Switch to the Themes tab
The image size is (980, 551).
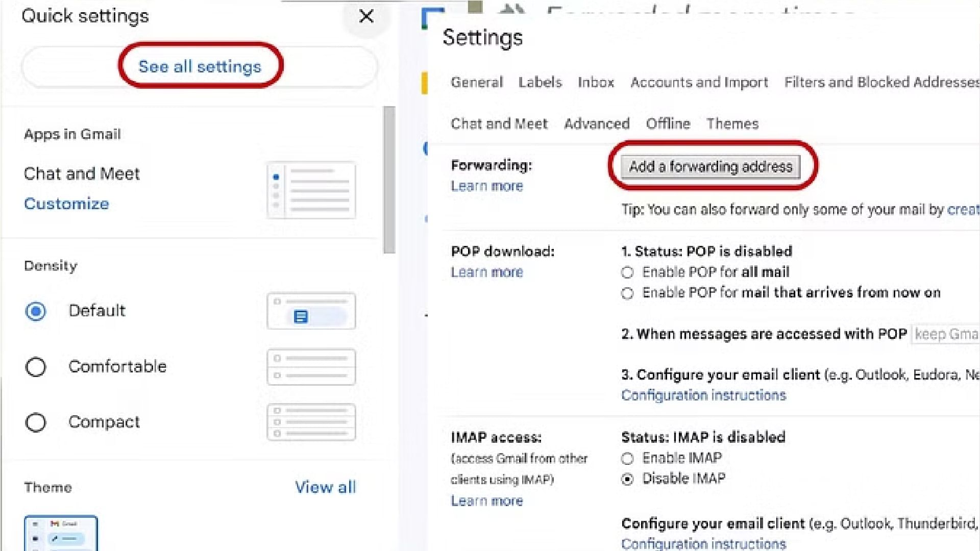coord(732,123)
